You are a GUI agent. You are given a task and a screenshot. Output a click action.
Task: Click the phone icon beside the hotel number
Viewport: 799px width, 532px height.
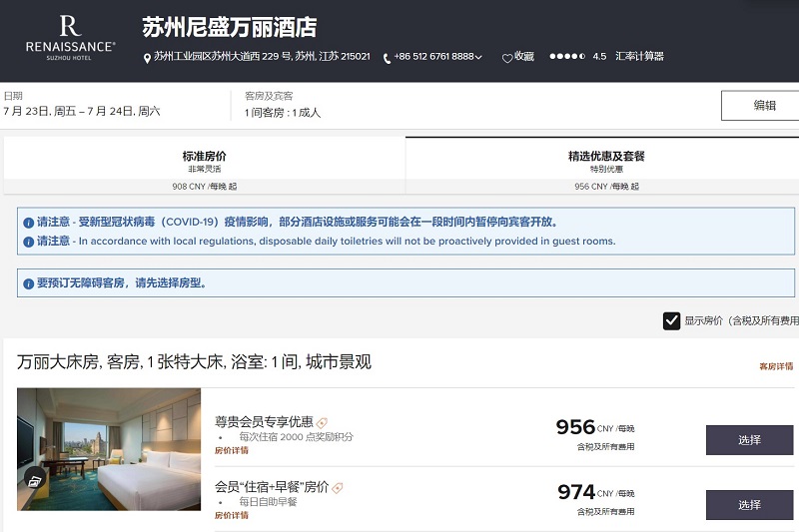(x=387, y=58)
